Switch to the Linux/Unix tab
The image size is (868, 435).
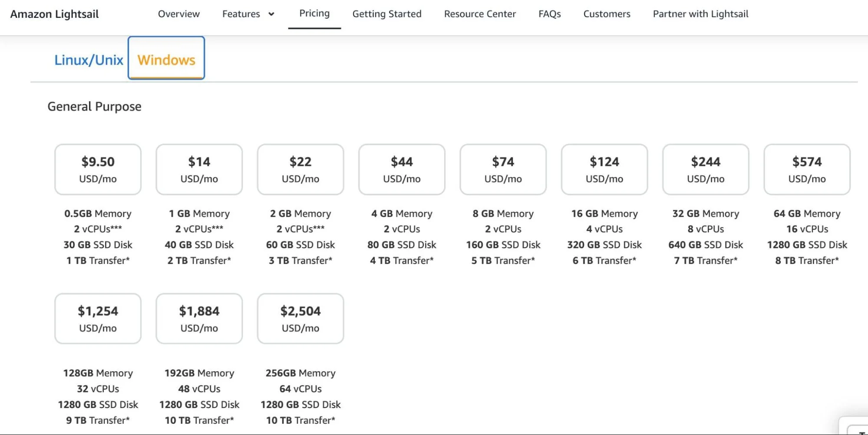(89, 60)
